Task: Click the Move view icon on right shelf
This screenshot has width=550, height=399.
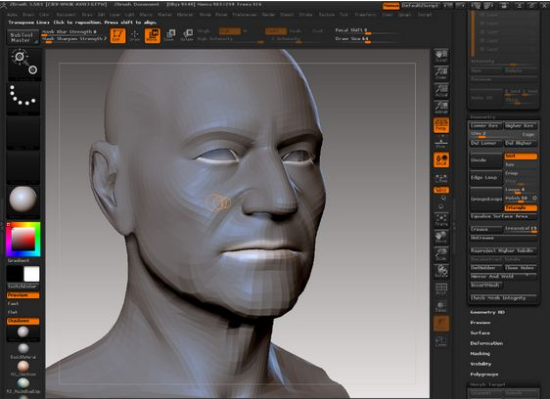Action: click(441, 237)
